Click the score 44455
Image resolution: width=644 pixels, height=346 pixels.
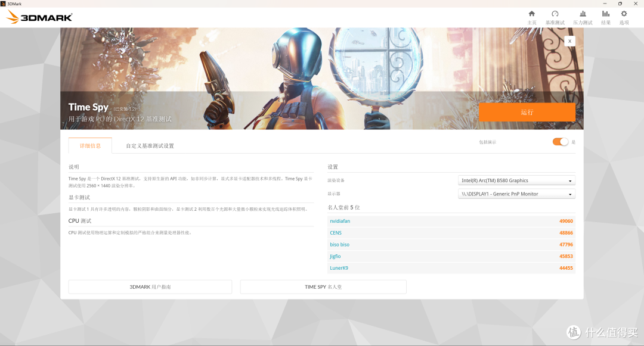(566, 268)
